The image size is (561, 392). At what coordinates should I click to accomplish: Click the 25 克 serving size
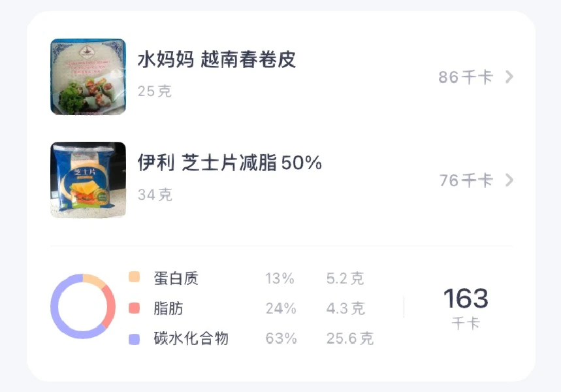pyautogui.click(x=155, y=91)
